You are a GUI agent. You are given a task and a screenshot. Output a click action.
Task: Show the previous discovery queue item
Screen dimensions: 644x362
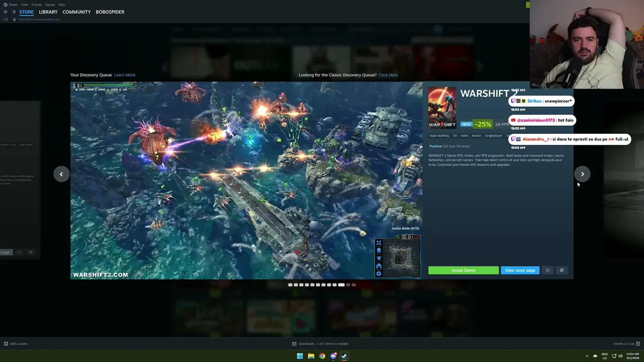pos(61,174)
